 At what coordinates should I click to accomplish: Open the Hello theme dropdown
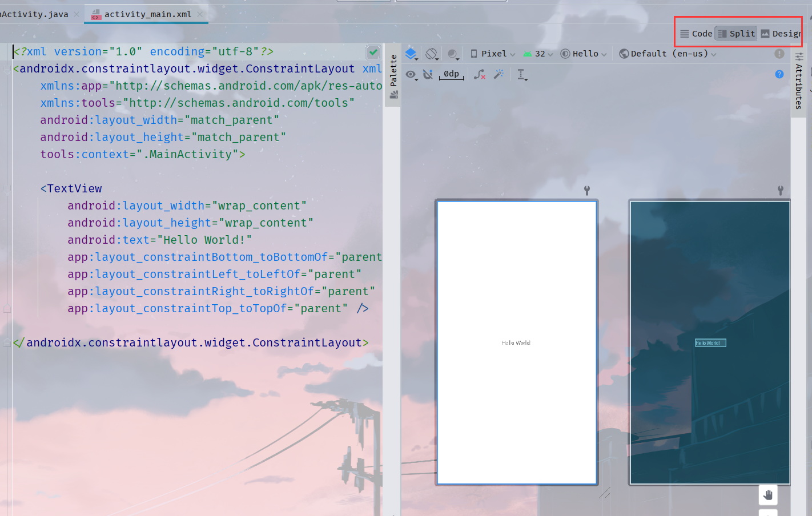(x=584, y=54)
